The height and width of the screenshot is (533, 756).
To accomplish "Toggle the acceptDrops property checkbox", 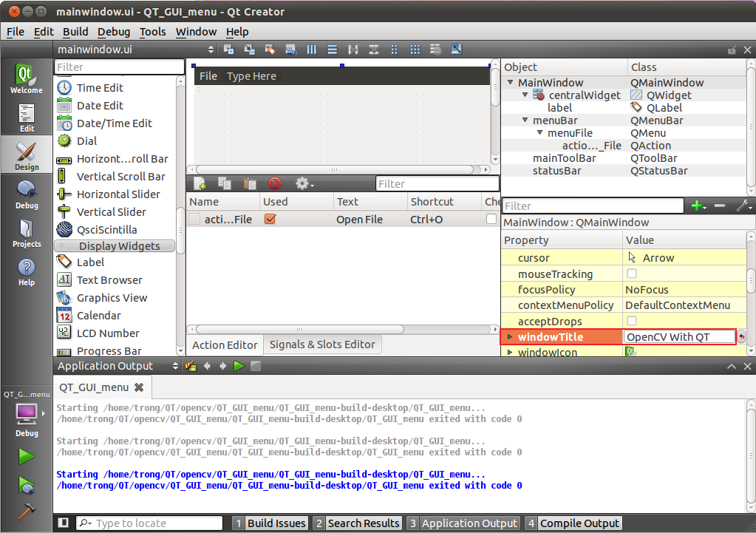I will (x=632, y=321).
